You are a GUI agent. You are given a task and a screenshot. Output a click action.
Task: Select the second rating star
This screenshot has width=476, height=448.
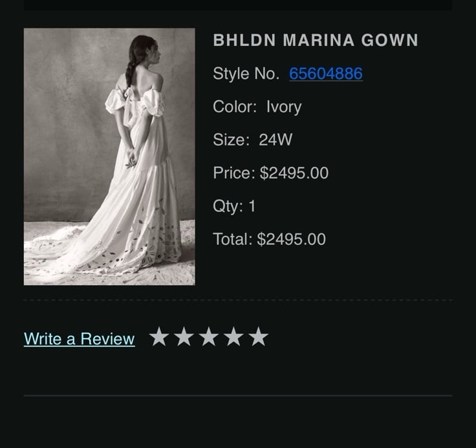point(184,336)
